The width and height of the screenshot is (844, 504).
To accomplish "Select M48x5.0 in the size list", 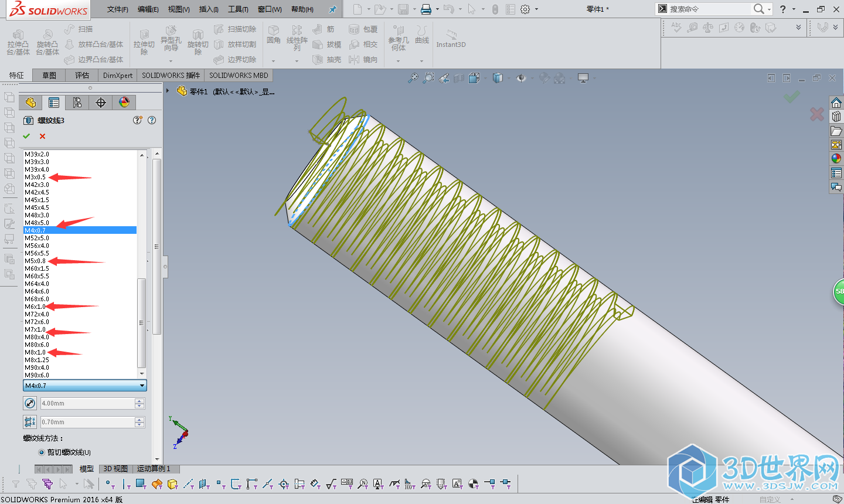I will (80, 223).
